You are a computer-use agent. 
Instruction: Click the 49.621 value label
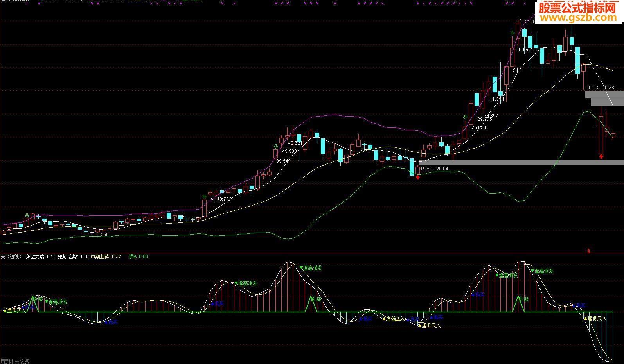point(295,143)
